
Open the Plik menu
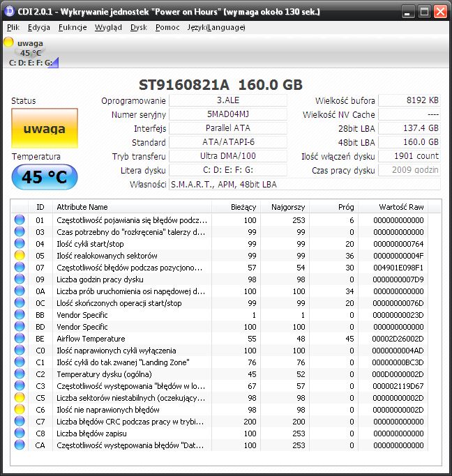[x=13, y=27]
